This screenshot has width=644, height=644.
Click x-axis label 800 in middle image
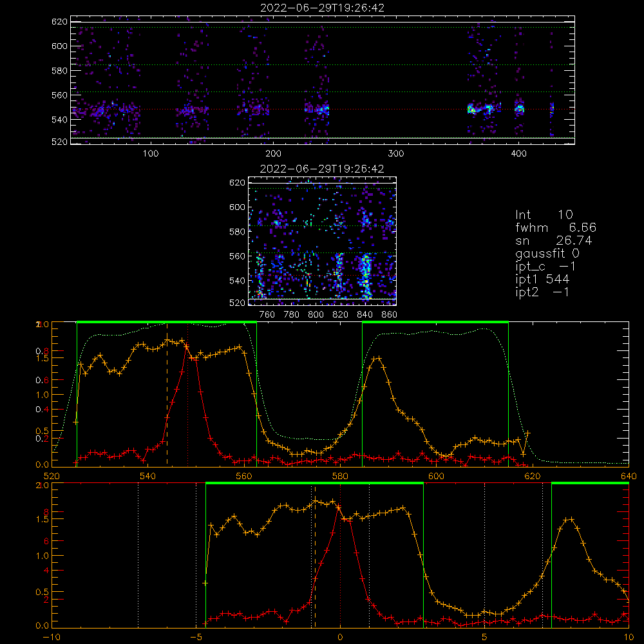(x=316, y=315)
